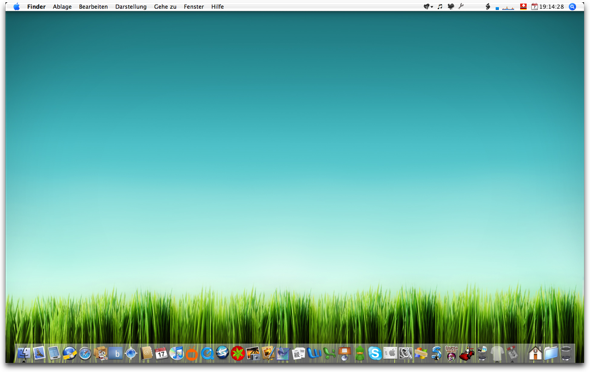The width and height of the screenshot is (590, 372).
Task: Open the Apple menu
Action: pos(16,6)
